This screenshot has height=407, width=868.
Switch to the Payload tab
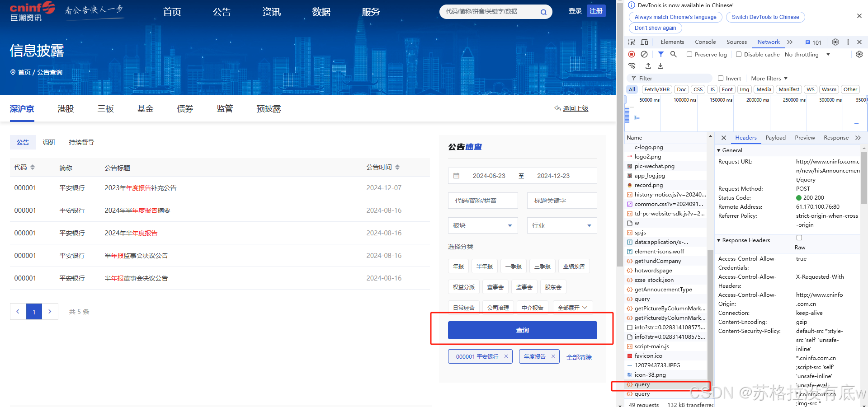[775, 138]
